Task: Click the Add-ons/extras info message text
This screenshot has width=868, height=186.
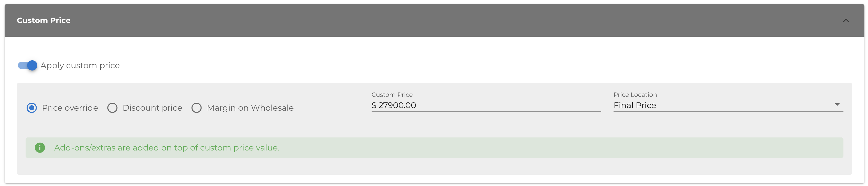Action: (167, 148)
